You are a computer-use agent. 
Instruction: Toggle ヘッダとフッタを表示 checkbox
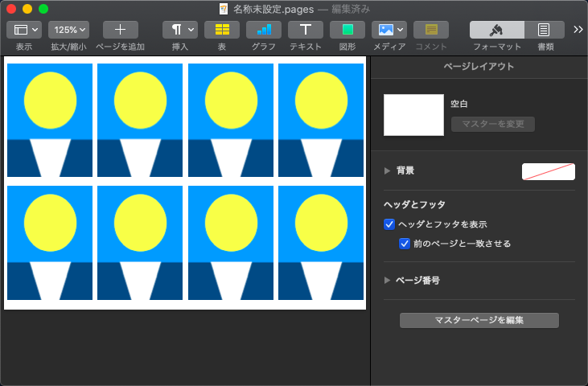coord(389,224)
